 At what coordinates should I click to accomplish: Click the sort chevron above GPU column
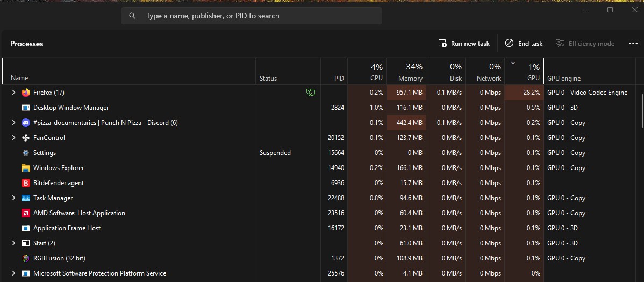click(513, 63)
